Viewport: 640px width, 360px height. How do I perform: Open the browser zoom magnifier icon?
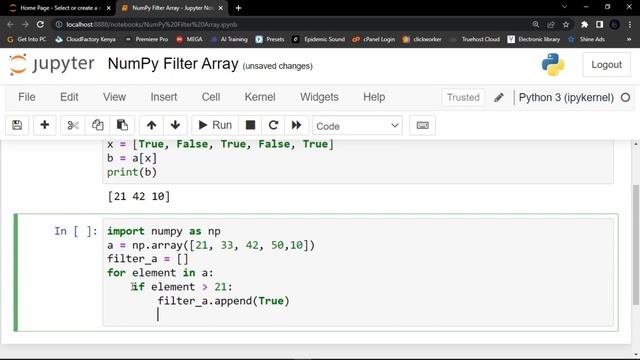click(536, 24)
